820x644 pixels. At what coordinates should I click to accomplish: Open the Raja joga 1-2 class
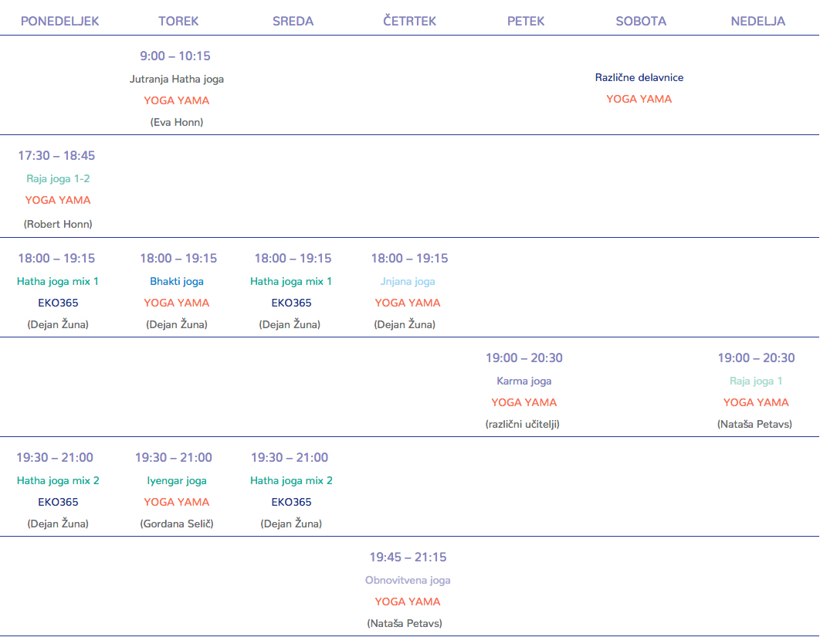(x=58, y=179)
